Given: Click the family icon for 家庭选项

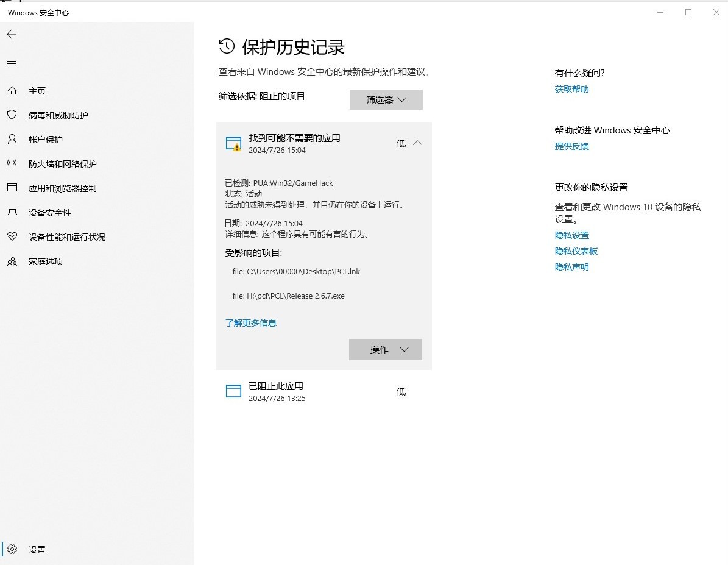Looking at the screenshot, I should pos(12,261).
